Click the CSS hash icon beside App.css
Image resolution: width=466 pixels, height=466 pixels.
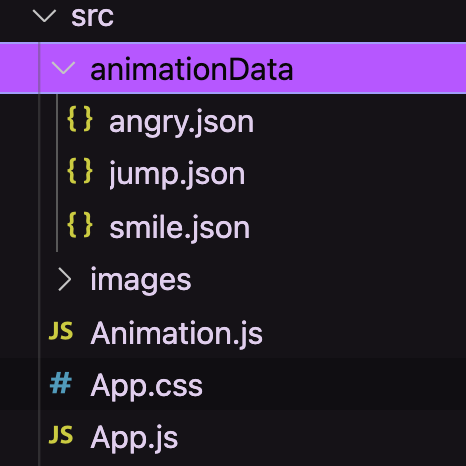[61, 383]
